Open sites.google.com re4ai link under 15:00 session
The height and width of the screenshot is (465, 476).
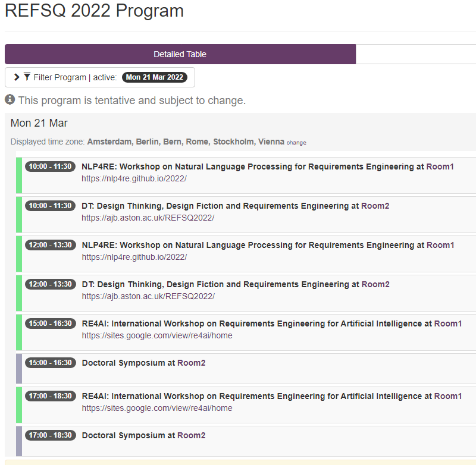[x=157, y=335]
